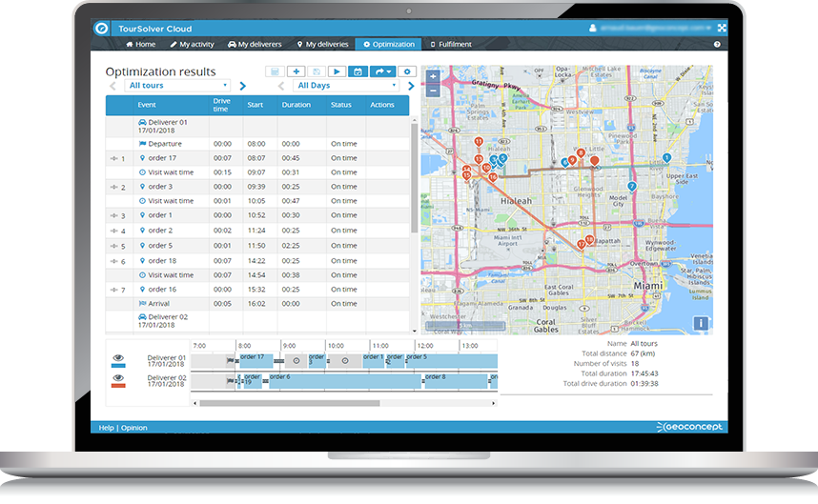Click the Help link in footer
Screen dimensions: 818x504
click(106, 428)
